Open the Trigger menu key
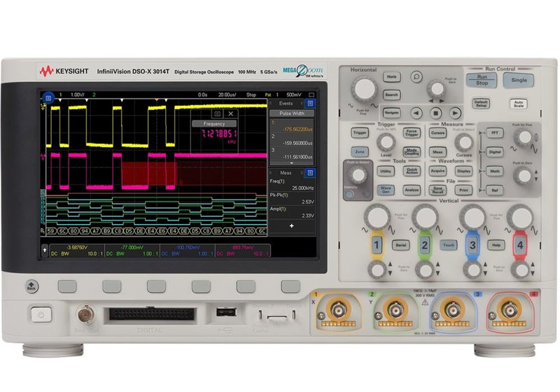Screen dimensions: 560x392 (360, 133)
